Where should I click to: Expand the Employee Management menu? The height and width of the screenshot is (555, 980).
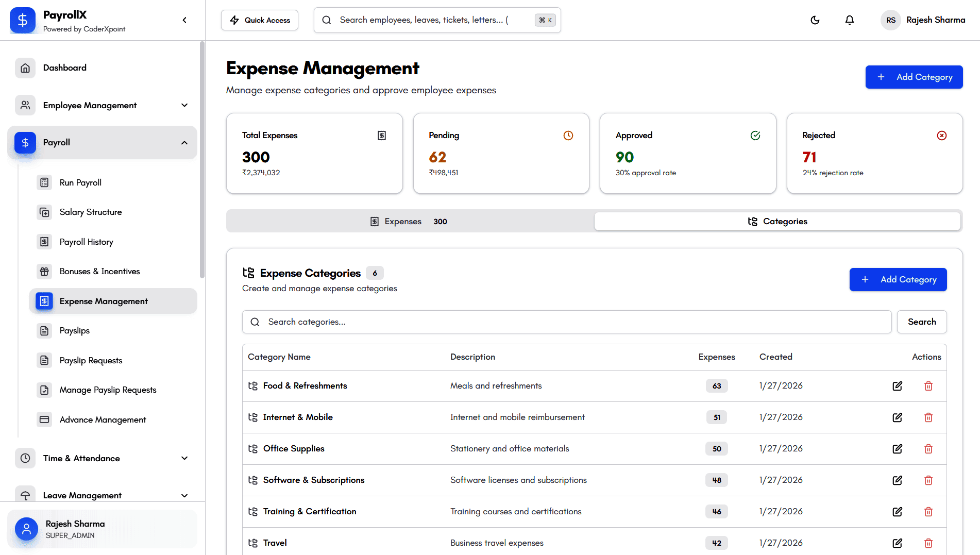tap(184, 105)
